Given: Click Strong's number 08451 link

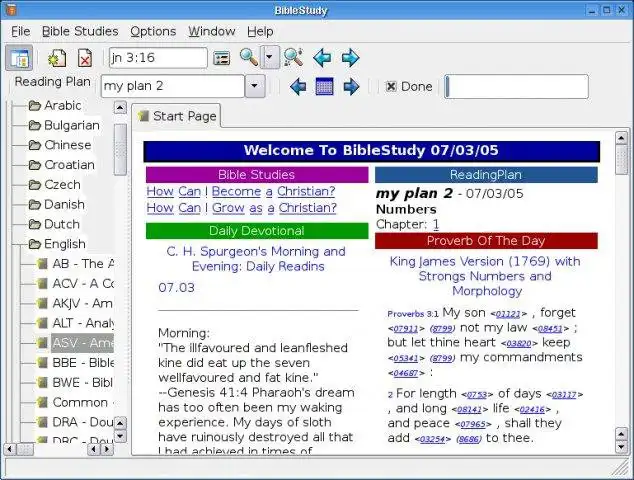Looking at the screenshot, I should (x=550, y=329).
